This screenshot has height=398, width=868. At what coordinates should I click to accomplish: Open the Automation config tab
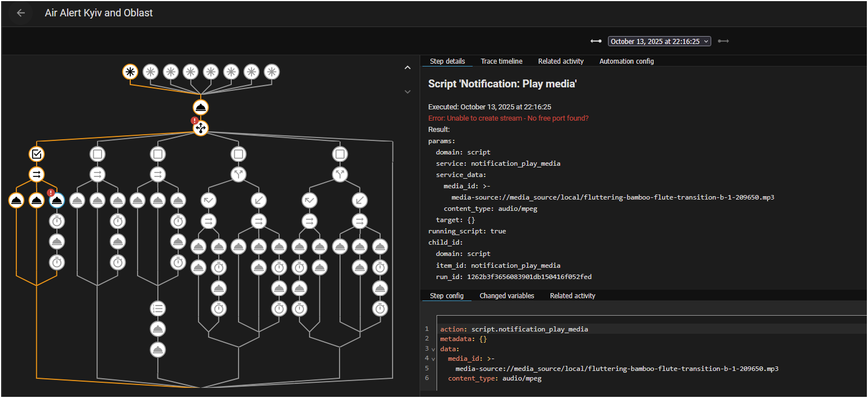(x=626, y=61)
